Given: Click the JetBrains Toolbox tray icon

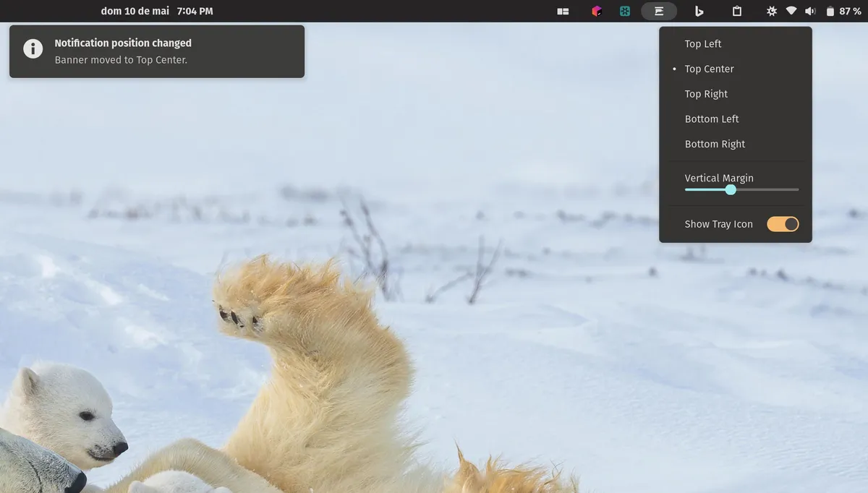Looking at the screenshot, I should click(x=597, y=11).
